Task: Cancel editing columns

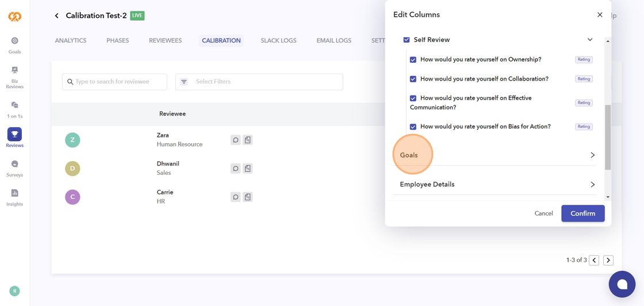Action: point(543,213)
